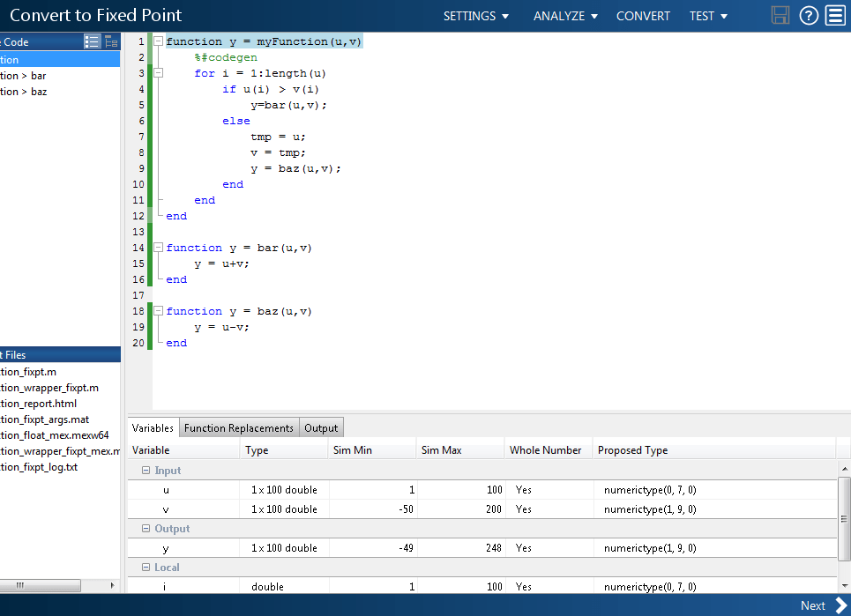Switch source code pane to list view

click(92, 41)
